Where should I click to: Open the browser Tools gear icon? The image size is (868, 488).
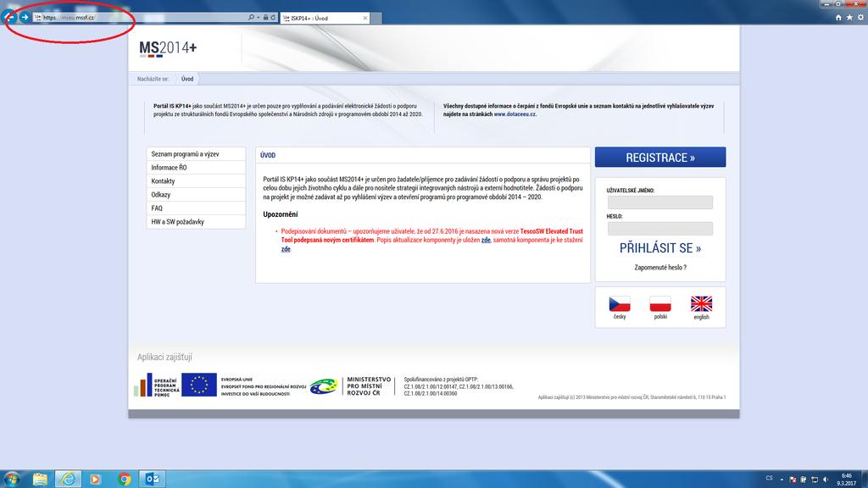[x=860, y=18]
